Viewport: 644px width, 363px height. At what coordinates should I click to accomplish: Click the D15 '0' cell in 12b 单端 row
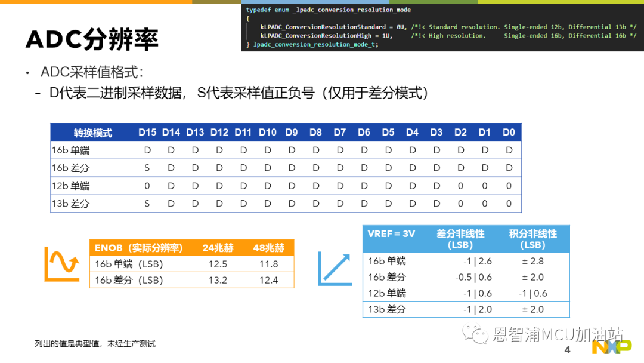point(147,186)
